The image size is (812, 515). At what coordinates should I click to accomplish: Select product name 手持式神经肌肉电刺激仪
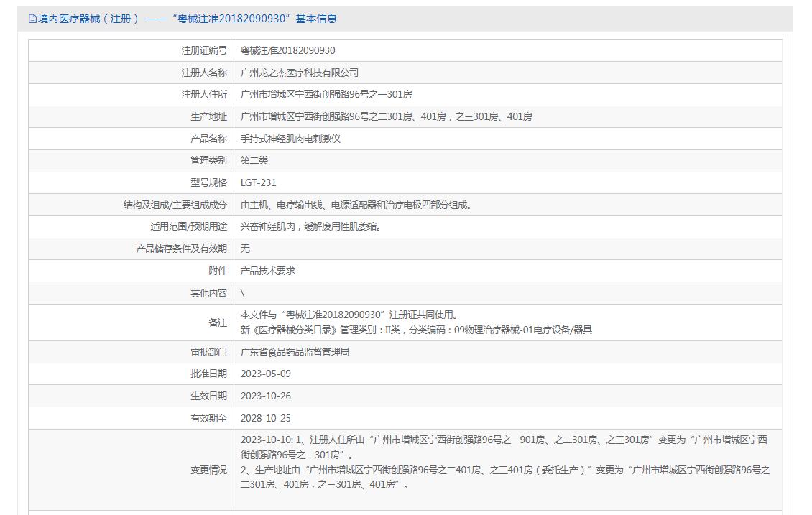[x=290, y=139]
